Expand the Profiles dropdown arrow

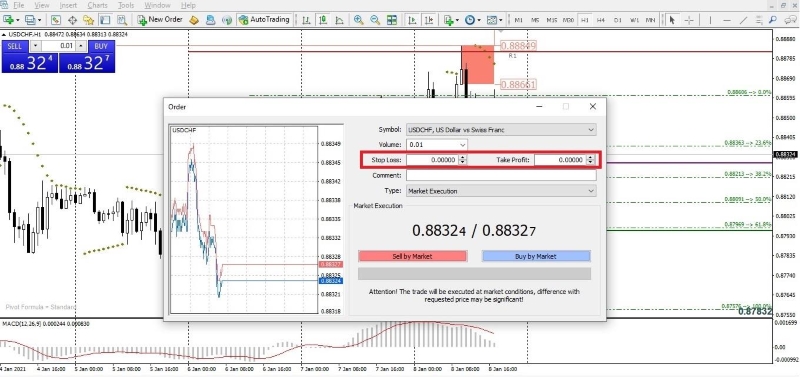point(40,20)
